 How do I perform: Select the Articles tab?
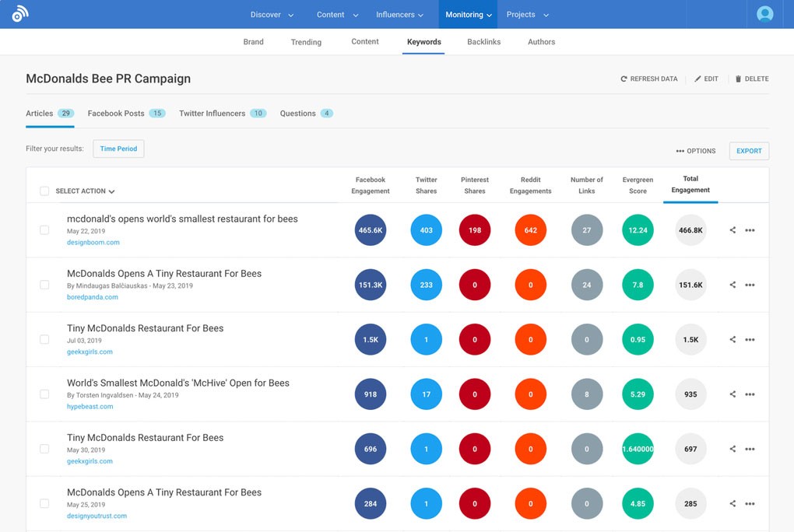[50, 114]
